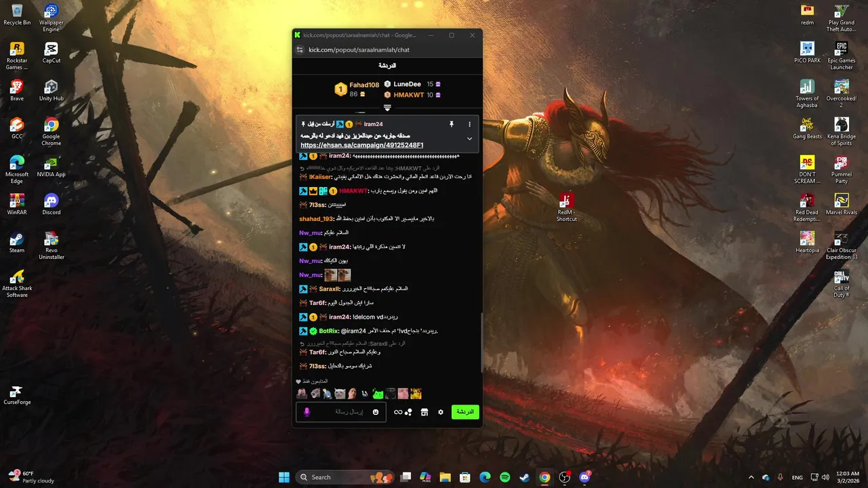The width and height of the screenshot is (868, 488).
Task: Open NVIDIA App desktop icon
Action: pos(51,167)
